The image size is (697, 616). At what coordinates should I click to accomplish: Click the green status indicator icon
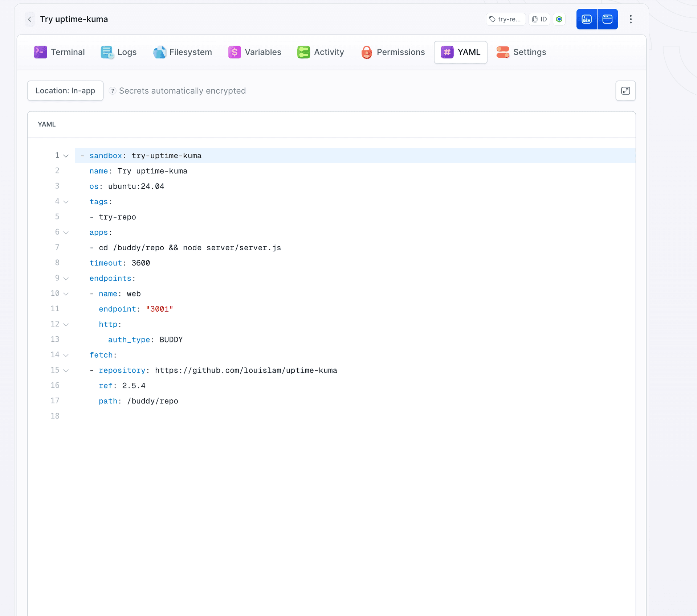click(559, 19)
